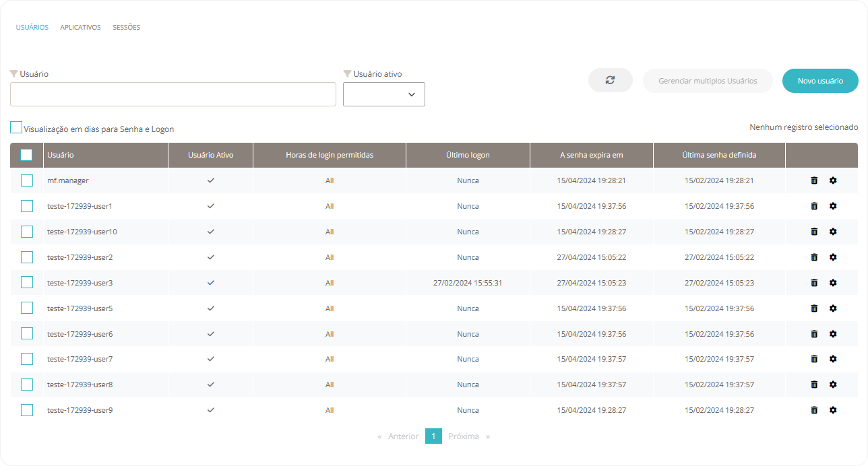Click trash icon for teste-172939-user9
The image size is (868, 466).
[x=814, y=410]
